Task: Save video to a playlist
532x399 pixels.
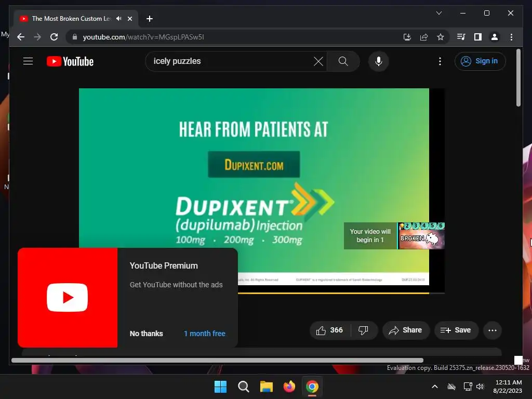Action: click(x=456, y=330)
